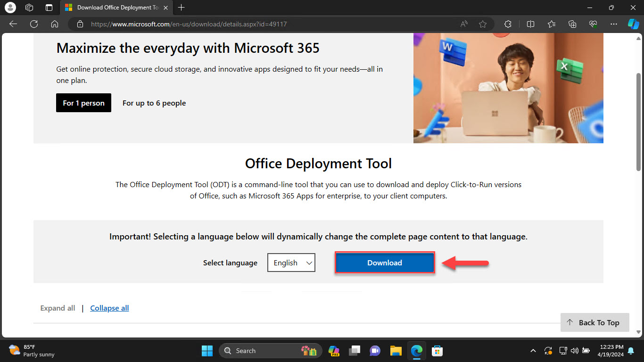
Task: Open Browser essentials heart icon
Action: pyautogui.click(x=594, y=24)
